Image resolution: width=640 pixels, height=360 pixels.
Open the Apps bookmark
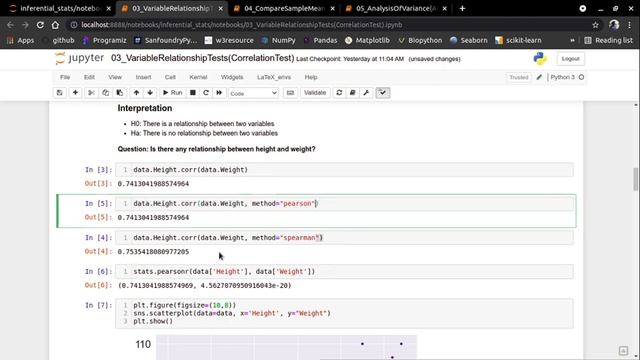coord(20,40)
